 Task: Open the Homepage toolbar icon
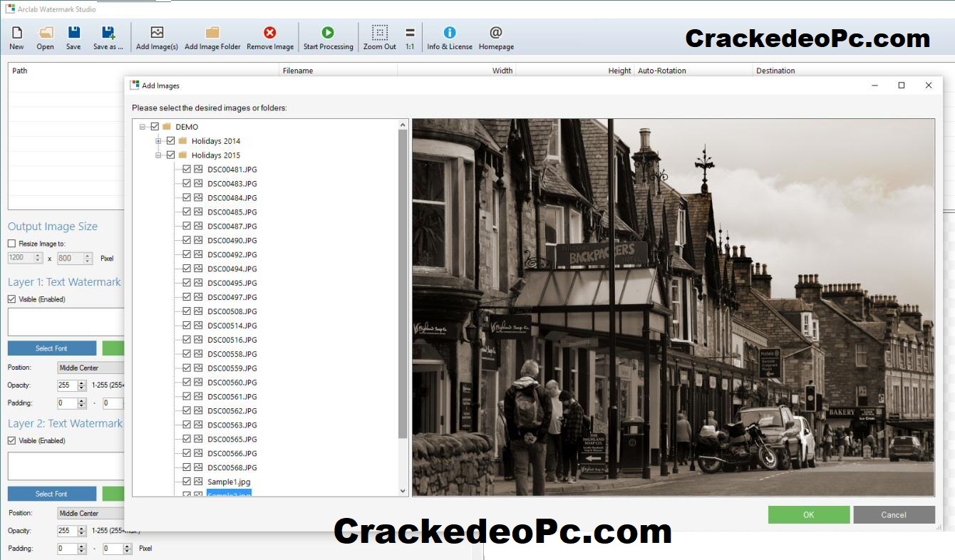tap(496, 33)
